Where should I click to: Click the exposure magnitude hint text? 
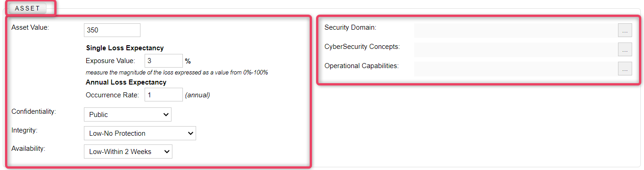(x=177, y=73)
